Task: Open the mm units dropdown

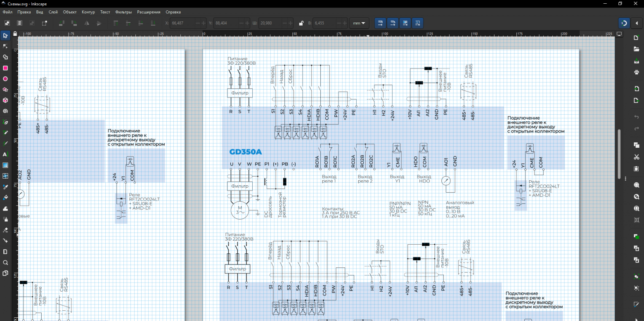Action: click(x=359, y=23)
